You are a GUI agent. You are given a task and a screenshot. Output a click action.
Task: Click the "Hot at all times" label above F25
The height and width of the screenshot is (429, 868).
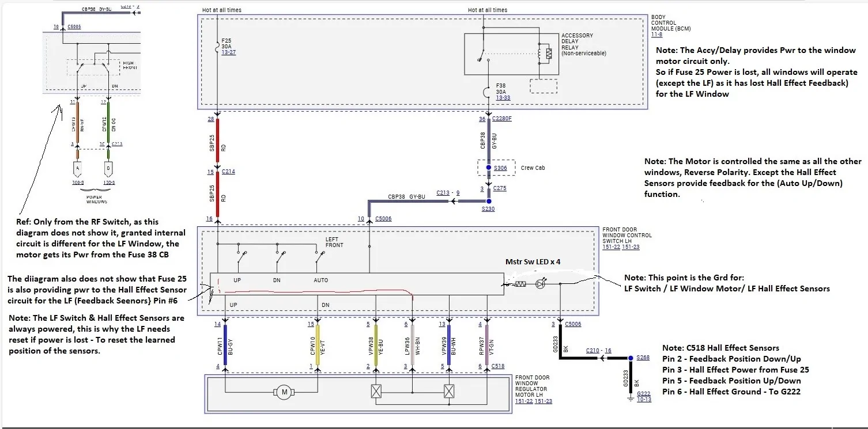pyautogui.click(x=221, y=10)
